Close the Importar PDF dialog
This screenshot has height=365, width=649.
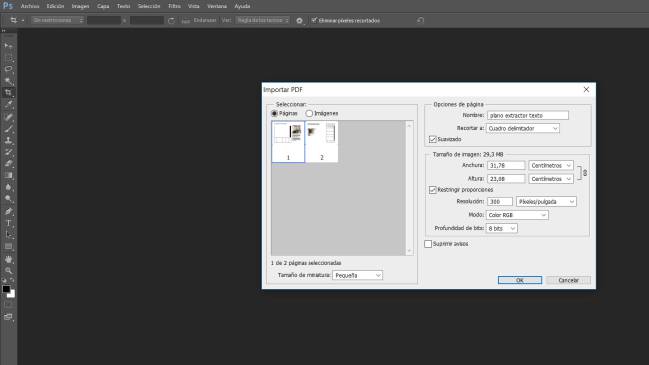pyautogui.click(x=587, y=89)
